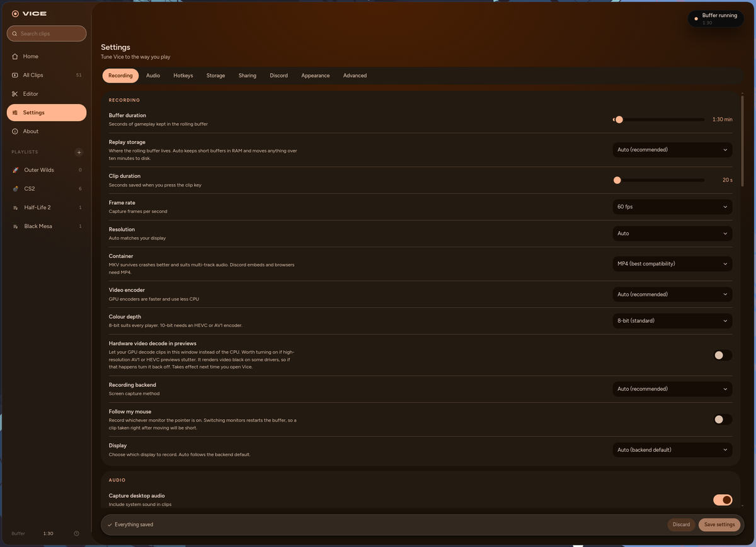Open the Container MP4 dropdown
The width and height of the screenshot is (756, 547).
click(672, 264)
